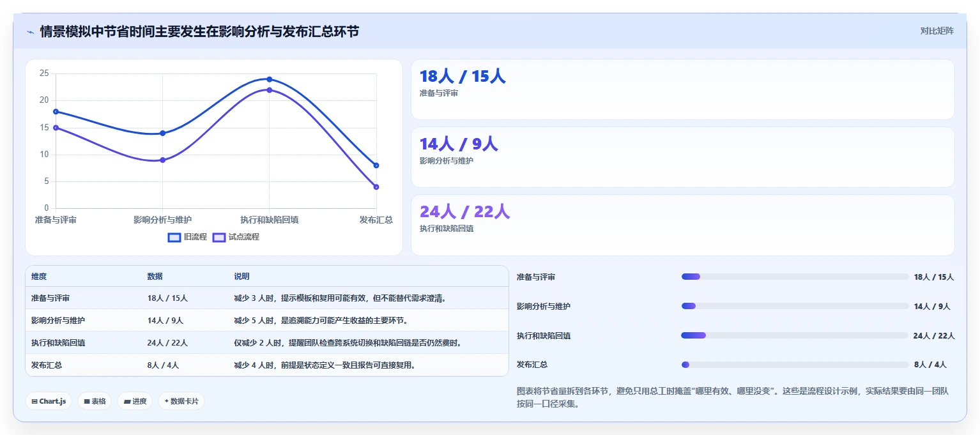Click the 表格 tag

(x=95, y=401)
